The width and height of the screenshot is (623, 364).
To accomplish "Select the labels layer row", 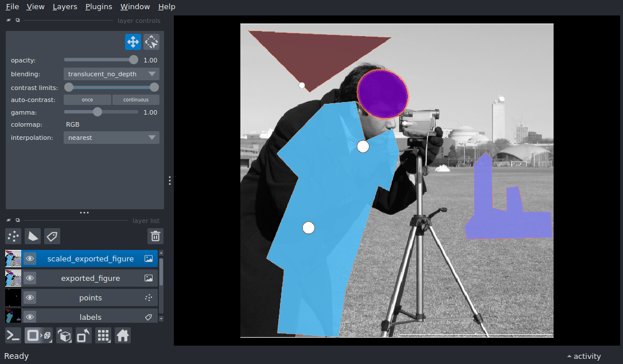I will [90, 317].
